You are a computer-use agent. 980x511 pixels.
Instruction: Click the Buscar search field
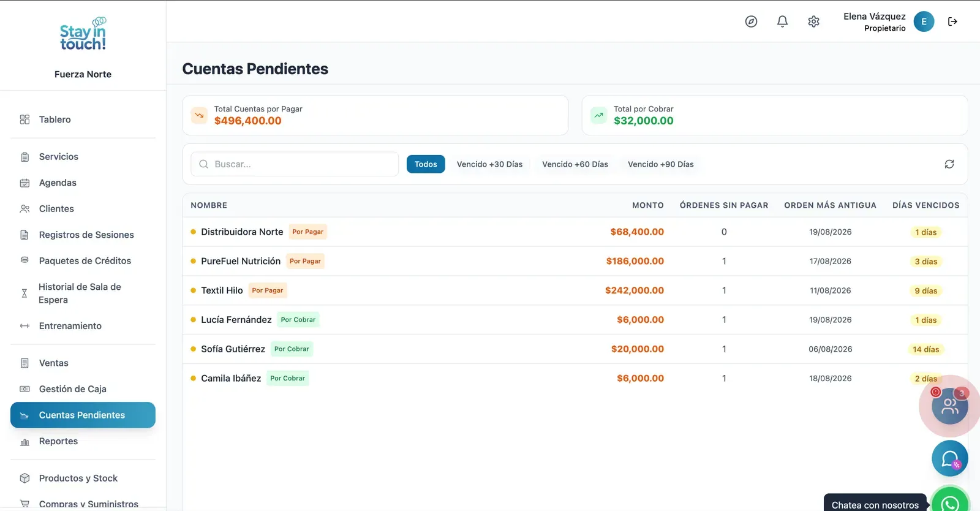coord(295,164)
